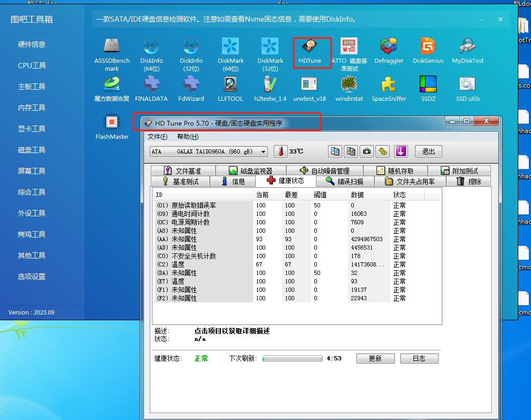Copy screenshot to clipboard in HD Tune toolbar

[x=351, y=151]
